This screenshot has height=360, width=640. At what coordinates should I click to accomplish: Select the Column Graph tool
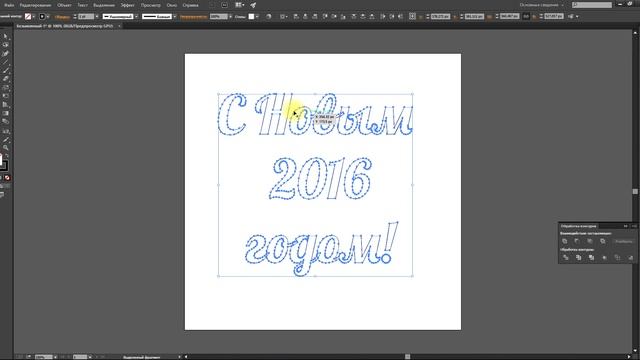(5, 131)
